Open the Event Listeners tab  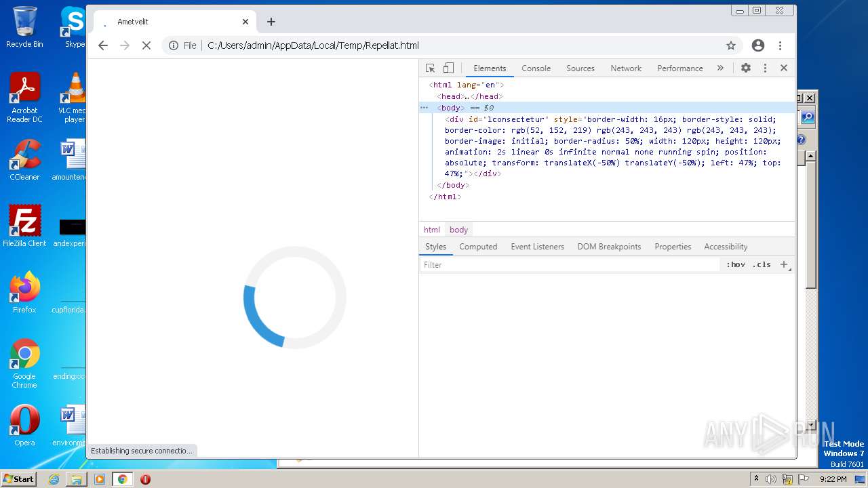pos(538,247)
